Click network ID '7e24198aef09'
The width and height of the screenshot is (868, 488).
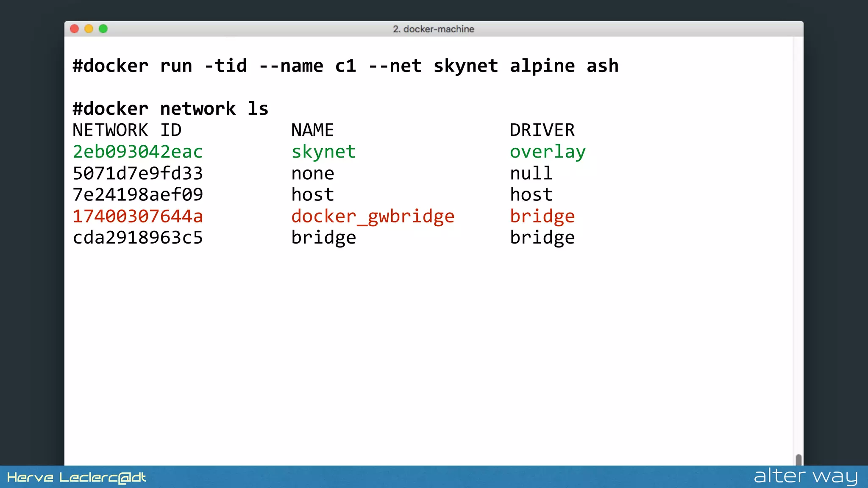click(138, 195)
